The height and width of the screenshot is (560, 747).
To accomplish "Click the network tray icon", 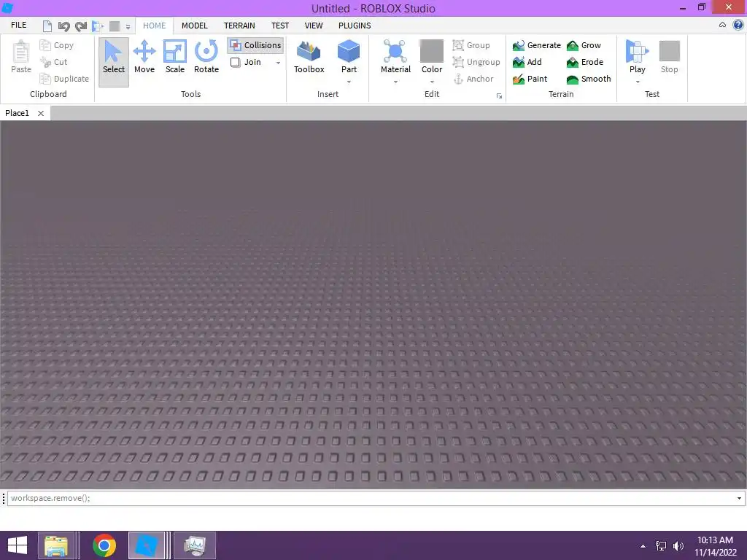I will [x=661, y=546].
